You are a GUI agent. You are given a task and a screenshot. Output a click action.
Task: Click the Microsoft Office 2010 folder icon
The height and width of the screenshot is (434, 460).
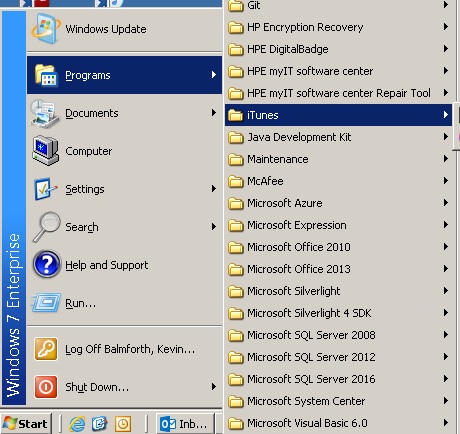coord(236,247)
